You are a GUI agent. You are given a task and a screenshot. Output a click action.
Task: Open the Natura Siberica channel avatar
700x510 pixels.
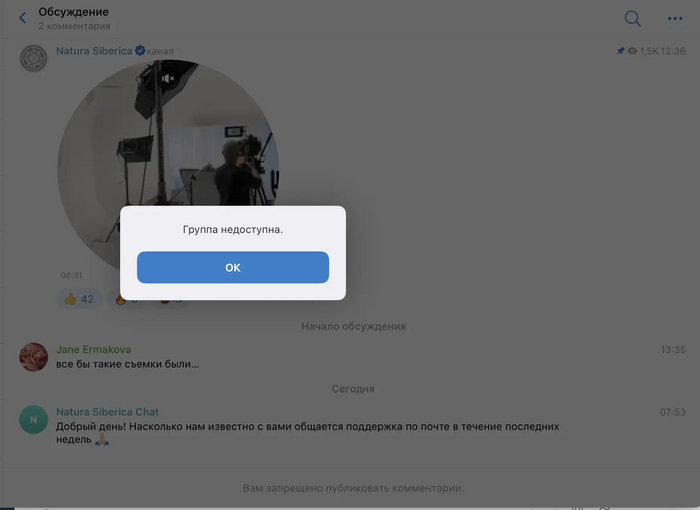pos(33,58)
